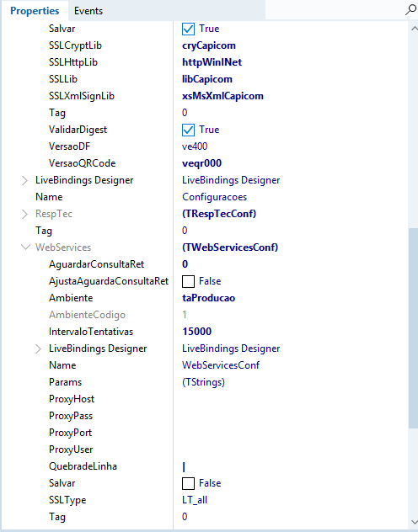Click the scrollbar up arrow

pyautogui.click(x=414, y=29)
